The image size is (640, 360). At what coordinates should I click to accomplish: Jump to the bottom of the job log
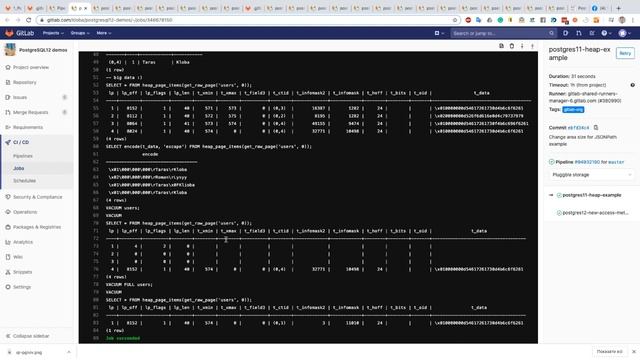(x=522, y=46)
